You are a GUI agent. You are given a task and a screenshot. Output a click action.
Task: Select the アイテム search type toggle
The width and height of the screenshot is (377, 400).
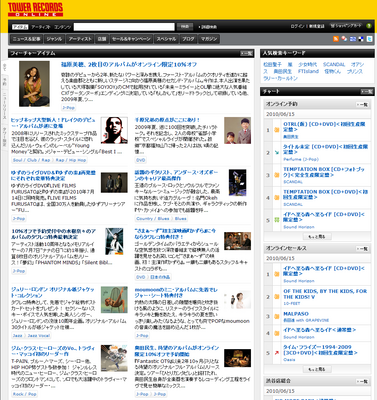[20, 27]
